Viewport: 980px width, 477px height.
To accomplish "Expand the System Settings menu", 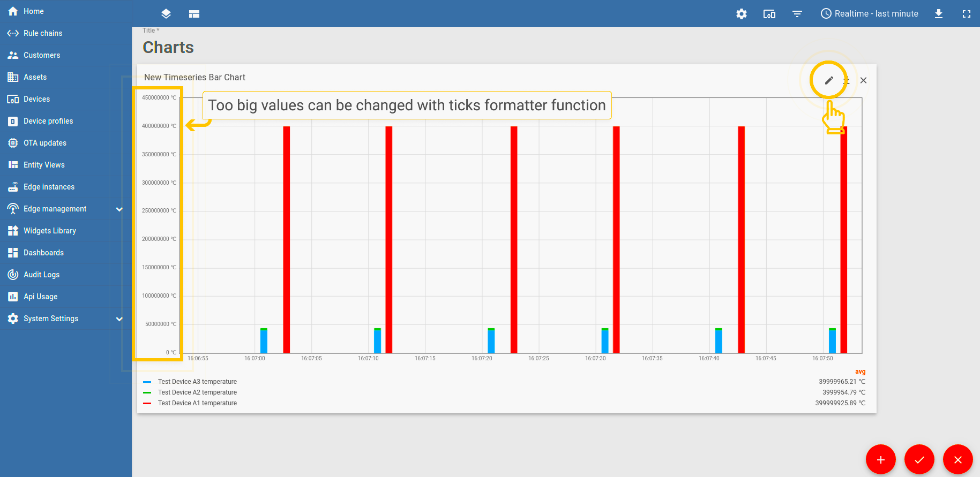I will pyautogui.click(x=119, y=319).
